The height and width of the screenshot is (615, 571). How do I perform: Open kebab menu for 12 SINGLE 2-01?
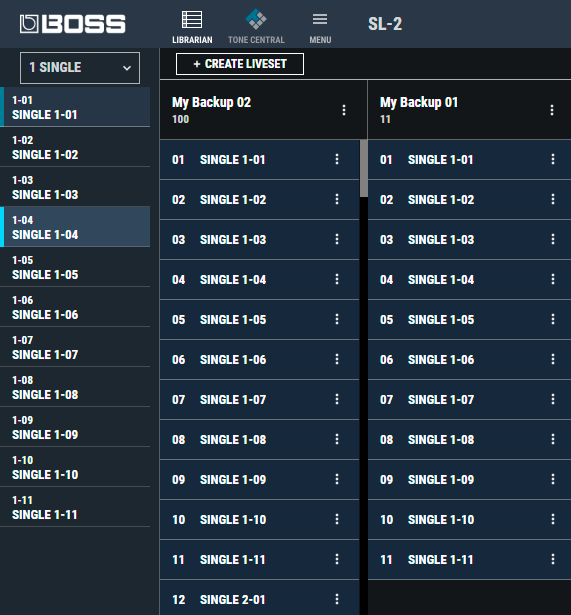[x=337, y=599]
